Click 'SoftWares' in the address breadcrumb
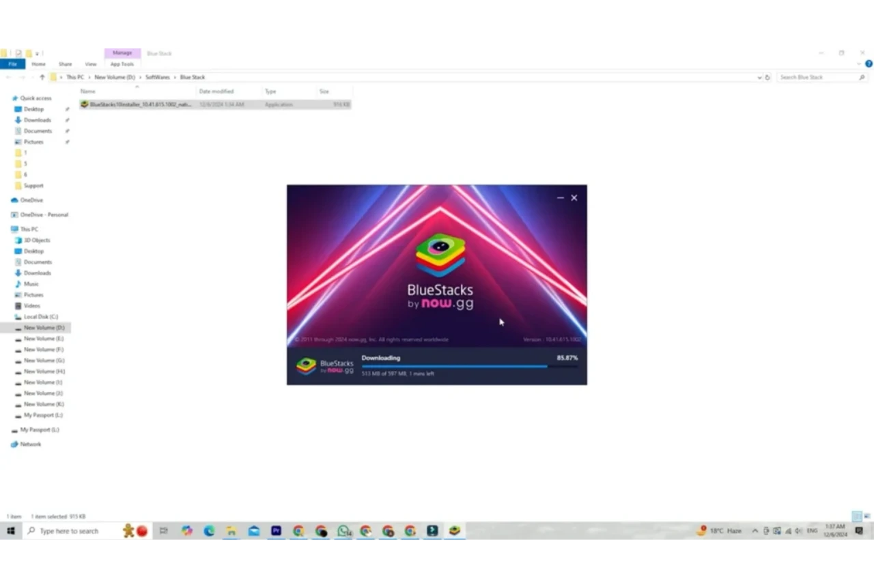This screenshot has width=874, height=588. coord(158,77)
